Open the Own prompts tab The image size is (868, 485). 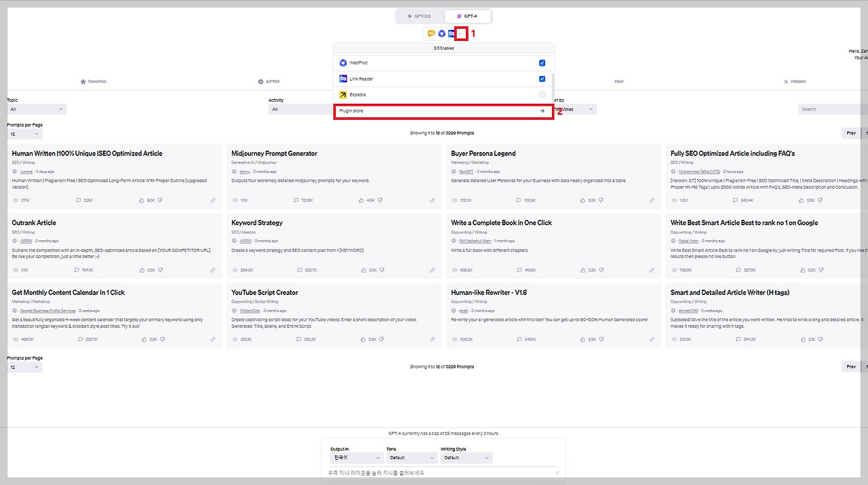[x=619, y=81]
